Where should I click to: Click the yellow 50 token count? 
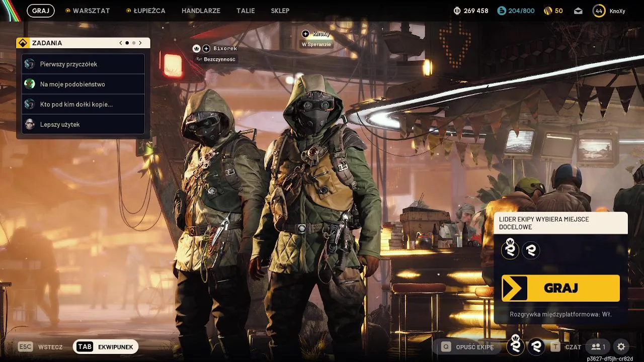[558, 11]
